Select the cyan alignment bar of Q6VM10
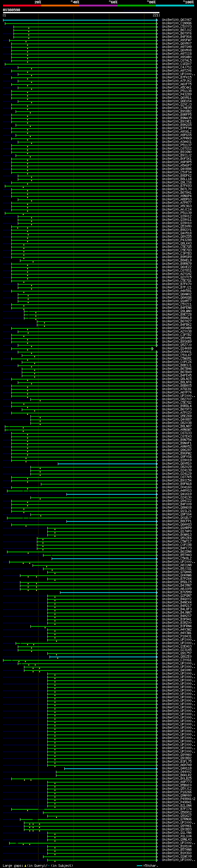Viewport: 197px width, 868px height. [107, 464]
